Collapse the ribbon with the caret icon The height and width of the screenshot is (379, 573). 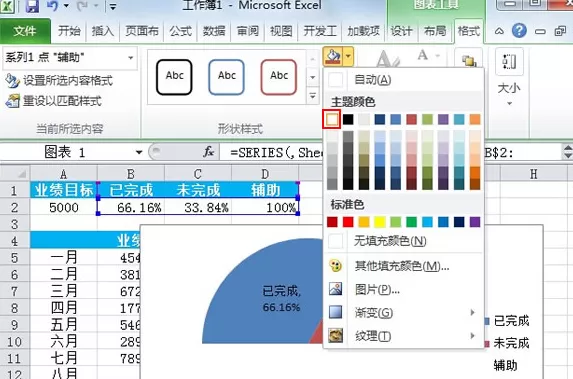point(499,31)
